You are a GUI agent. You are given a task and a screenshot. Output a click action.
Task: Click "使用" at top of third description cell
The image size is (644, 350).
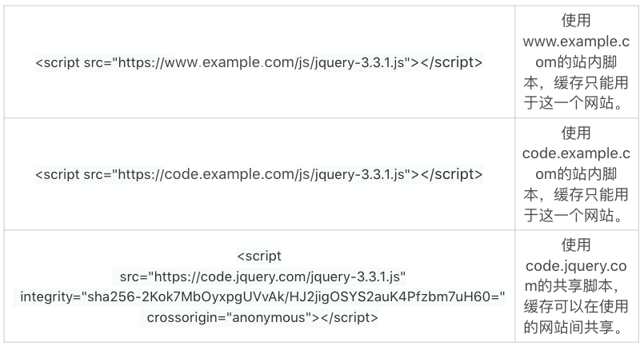pyautogui.click(x=575, y=244)
